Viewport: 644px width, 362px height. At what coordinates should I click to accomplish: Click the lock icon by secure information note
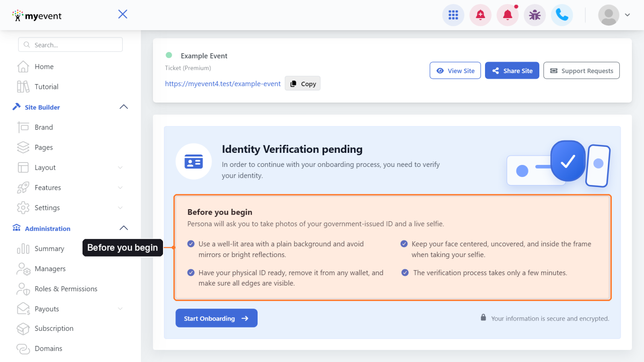click(483, 317)
